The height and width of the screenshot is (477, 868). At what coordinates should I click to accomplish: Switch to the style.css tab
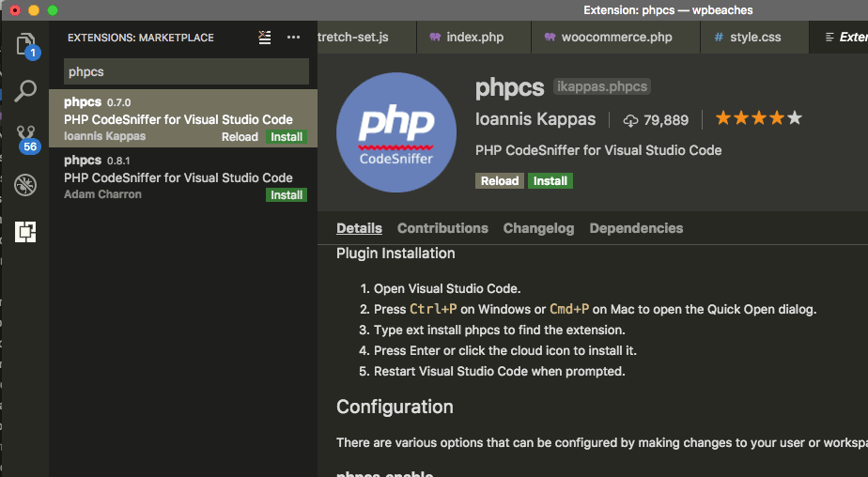click(754, 37)
